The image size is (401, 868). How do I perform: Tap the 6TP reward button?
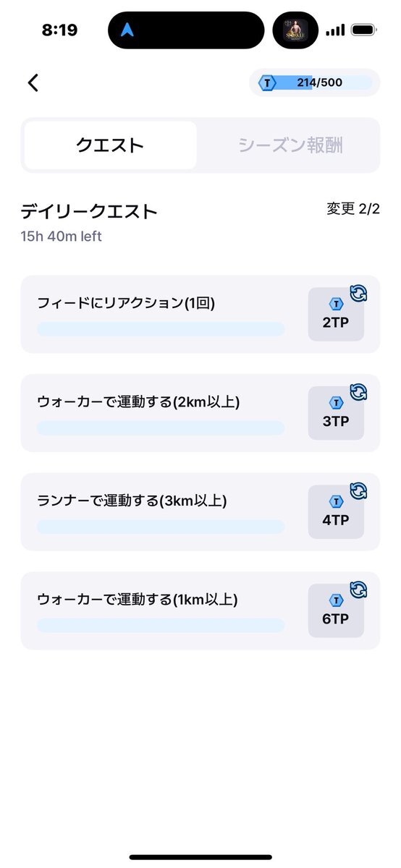click(x=336, y=610)
